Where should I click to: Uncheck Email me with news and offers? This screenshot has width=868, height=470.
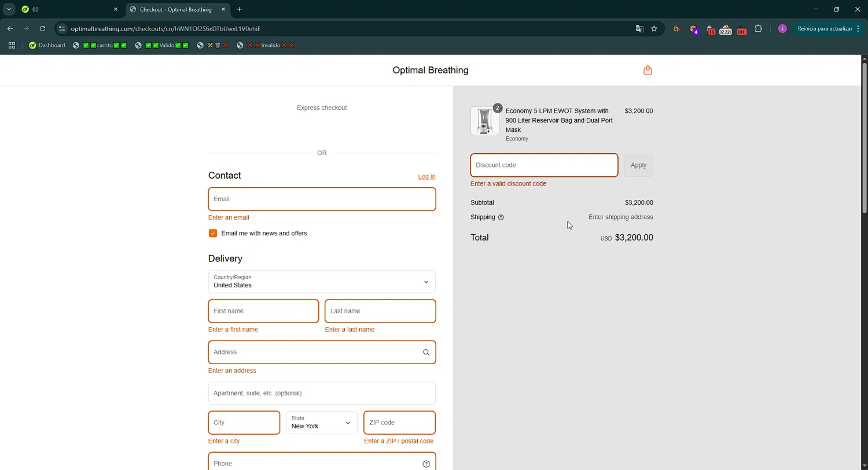213,233
